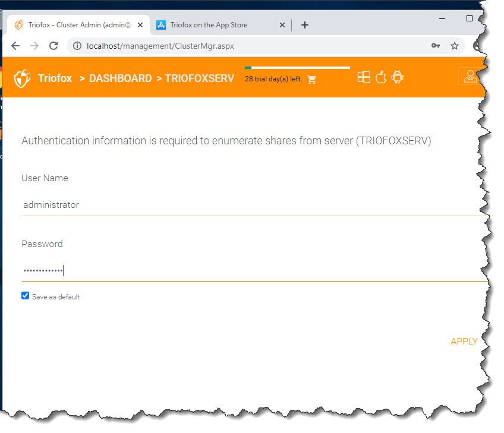Open the user profile icon in header
Image resolution: width=504 pixels, height=433 pixels.
pyautogui.click(x=470, y=77)
